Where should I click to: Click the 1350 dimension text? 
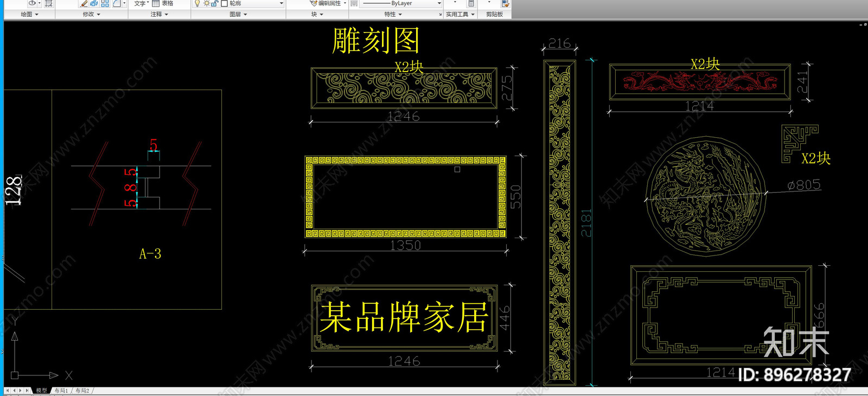405,245
